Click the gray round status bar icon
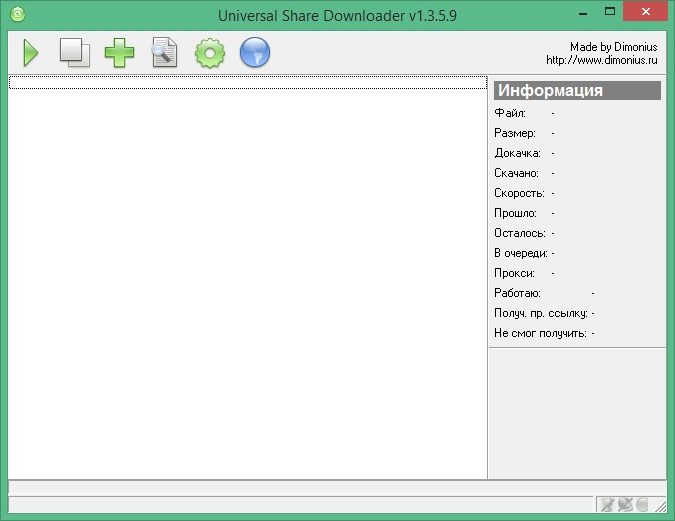This screenshot has height=521, width=675. coord(642,504)
